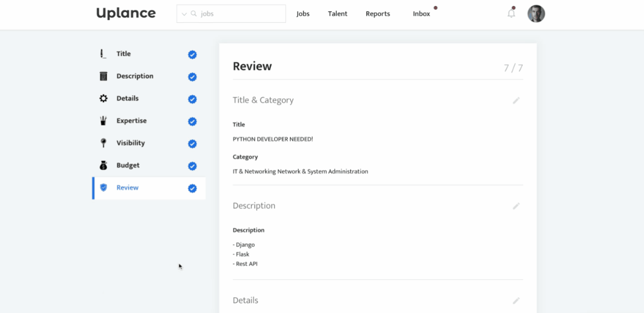The width and height of the screenshot is (644, 313).
Task: Click the Details section heading
Action: (246, 300)
